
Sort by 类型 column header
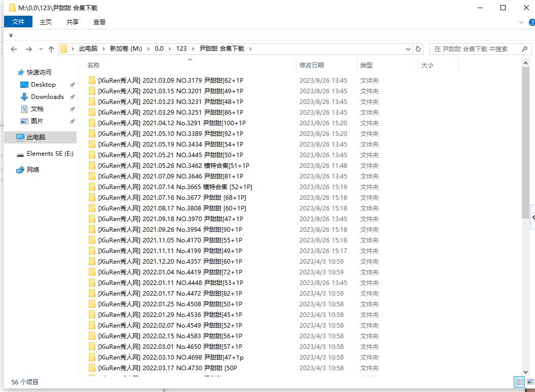coord(366,65)
